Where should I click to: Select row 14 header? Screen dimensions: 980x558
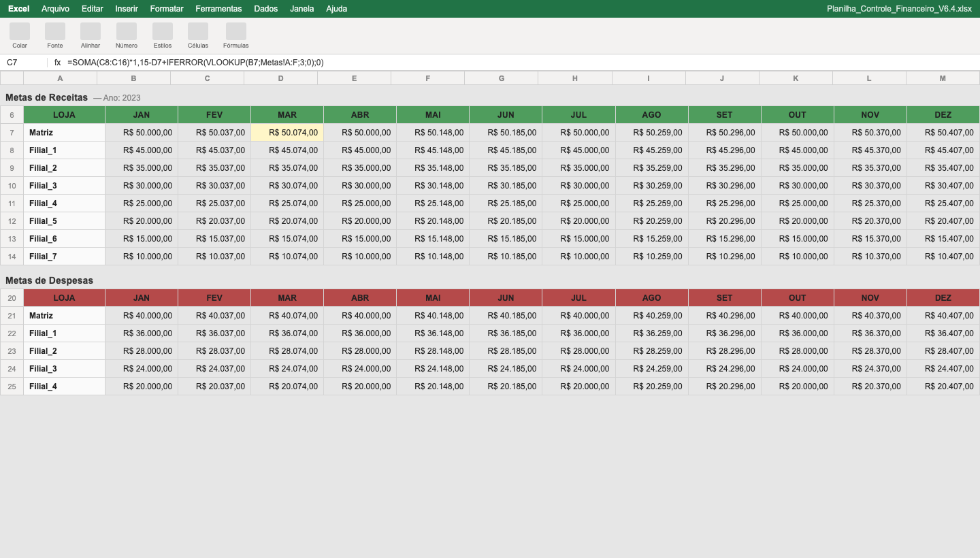[x=12, y=257]
